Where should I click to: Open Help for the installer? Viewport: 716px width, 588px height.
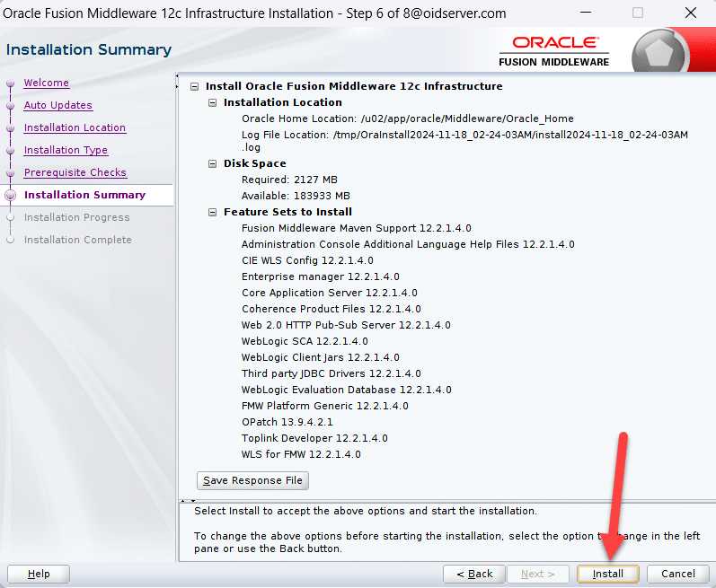pyautogui.click(x=39, y=574)
